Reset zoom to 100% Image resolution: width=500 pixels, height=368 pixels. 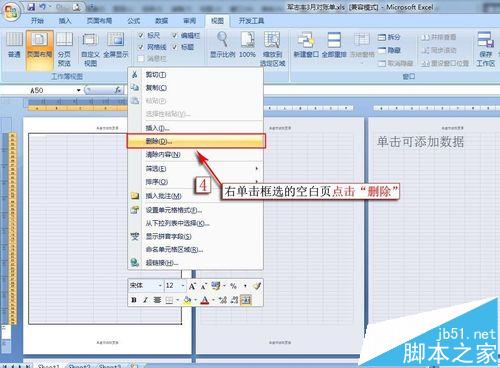pos(247,44)
